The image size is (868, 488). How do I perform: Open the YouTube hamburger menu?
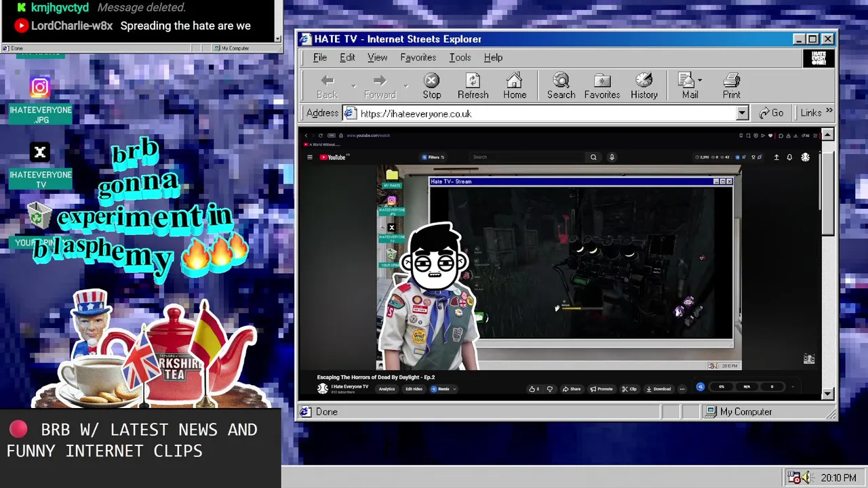(x=310, y=157)
